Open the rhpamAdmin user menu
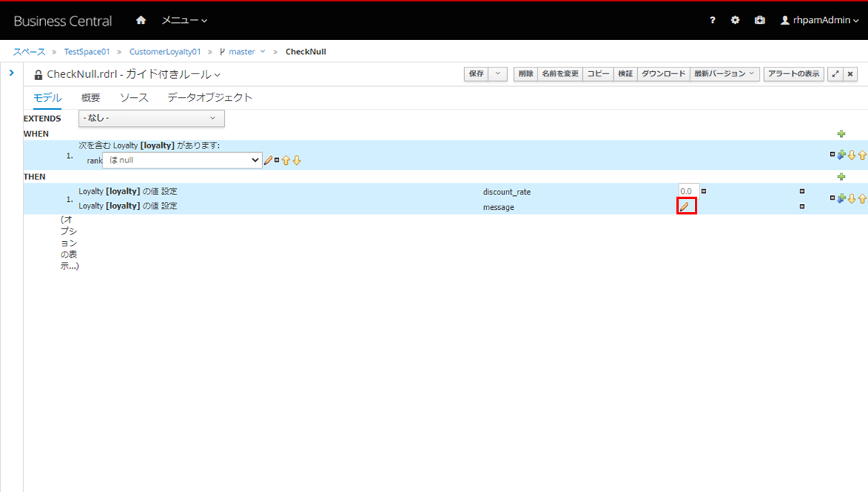Viewport: 868px width, 492px height. pos(819,21)
